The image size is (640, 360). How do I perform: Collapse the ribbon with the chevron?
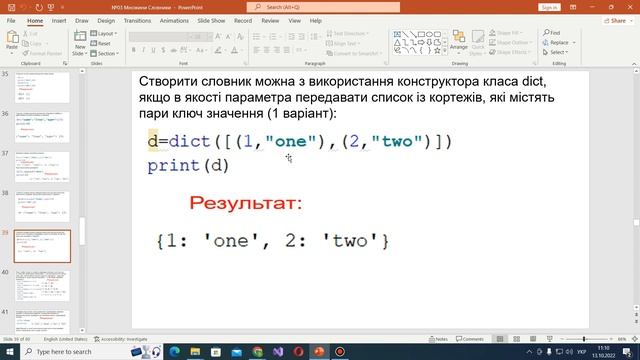coord(634,64)
